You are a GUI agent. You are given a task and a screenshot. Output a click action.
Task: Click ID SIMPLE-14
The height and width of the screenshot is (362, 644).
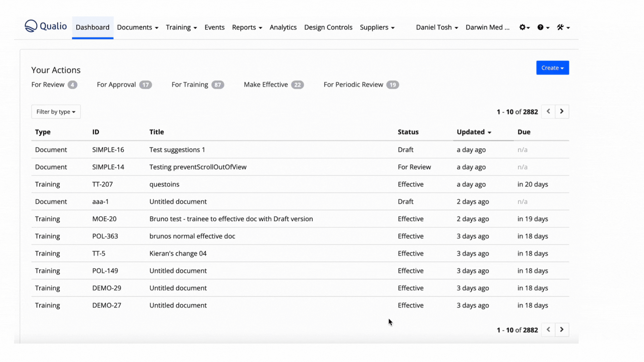[108, 167]
